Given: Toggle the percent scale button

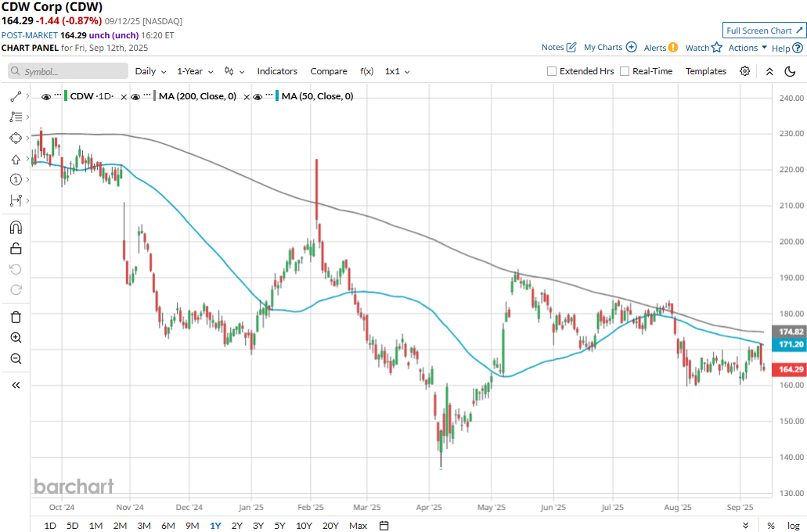Looking at the screenshot, I should click(770, 525).
